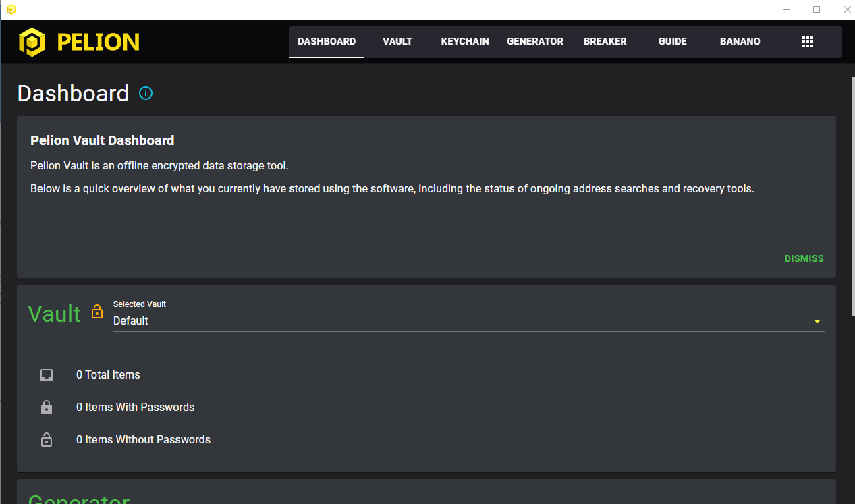Click the green Vault section heading
The image size is (855, 504).
pos(55,314)
